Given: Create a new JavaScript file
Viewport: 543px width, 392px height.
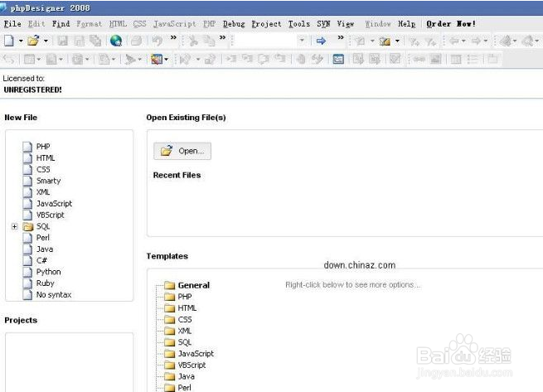Looking at the screenshot, I should 54,204.
